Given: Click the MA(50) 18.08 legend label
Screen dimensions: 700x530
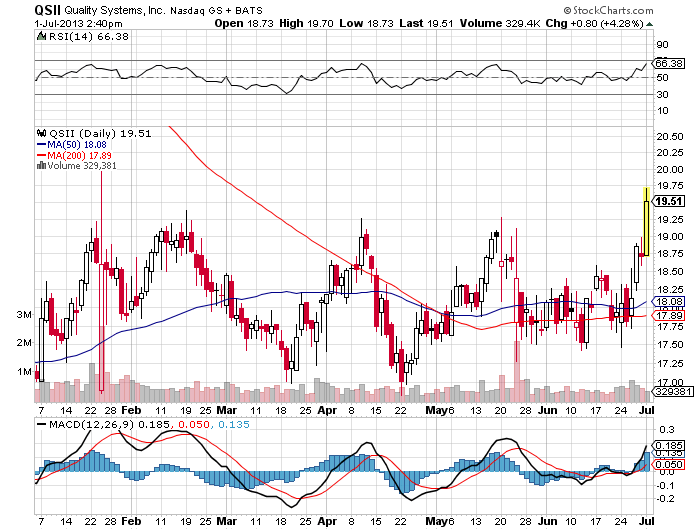Looking at the screenshot, I should click(x=77, y=145).
